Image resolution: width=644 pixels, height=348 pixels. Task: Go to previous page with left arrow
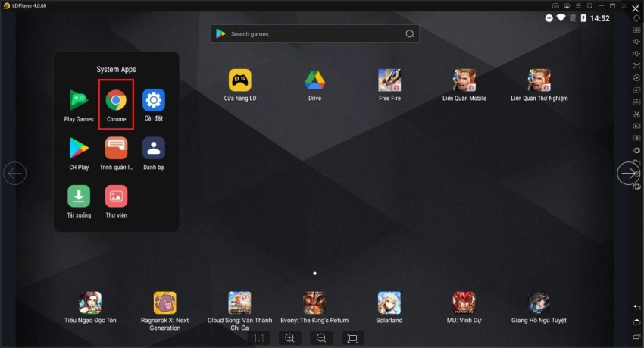tap(15, 174)
